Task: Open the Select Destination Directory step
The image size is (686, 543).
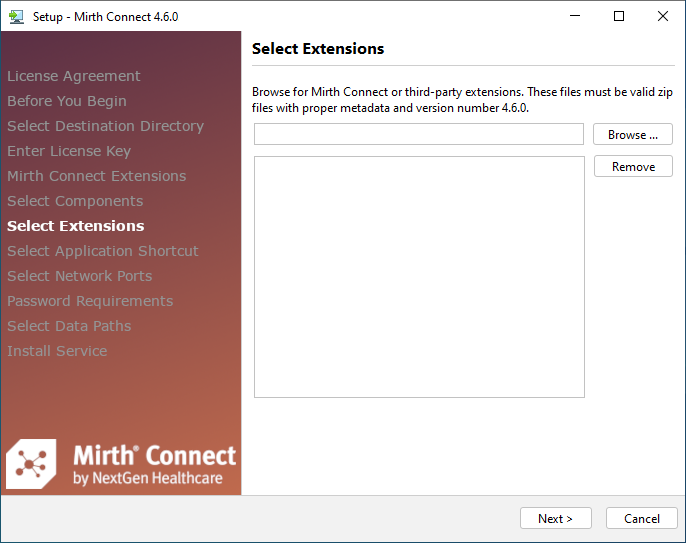Action: (105, 126)
